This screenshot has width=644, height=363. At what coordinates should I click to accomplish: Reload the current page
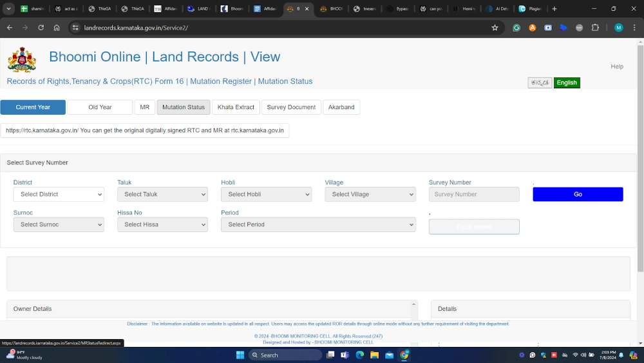pos(41,28)
